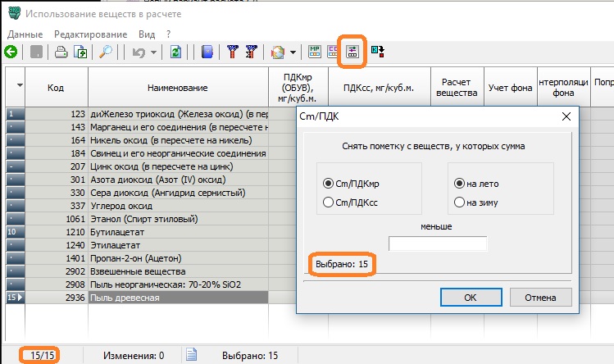Screen dimensions: 614x364
Task: Click the 'меньше' value input field
Action: point(438,243)
